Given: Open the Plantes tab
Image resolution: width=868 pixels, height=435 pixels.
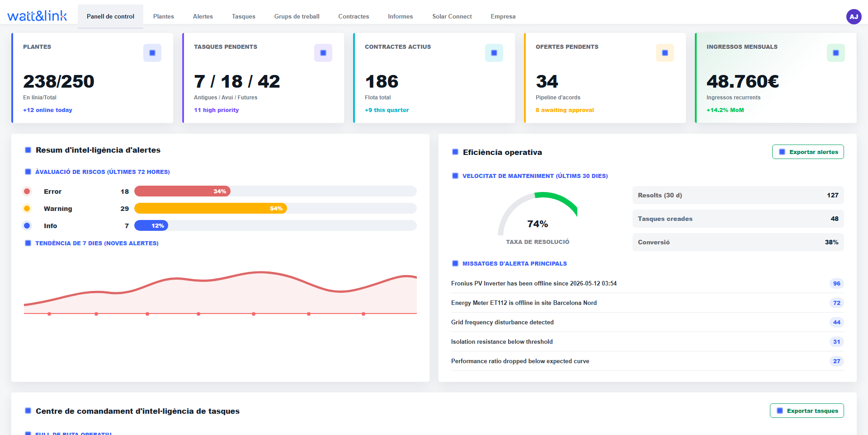Looking at the screenshot, I should tap(164, 16).
